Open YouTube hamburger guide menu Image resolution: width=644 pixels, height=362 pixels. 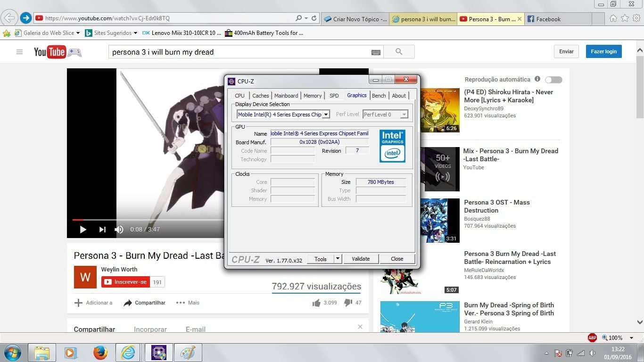(x=19, y=52)
